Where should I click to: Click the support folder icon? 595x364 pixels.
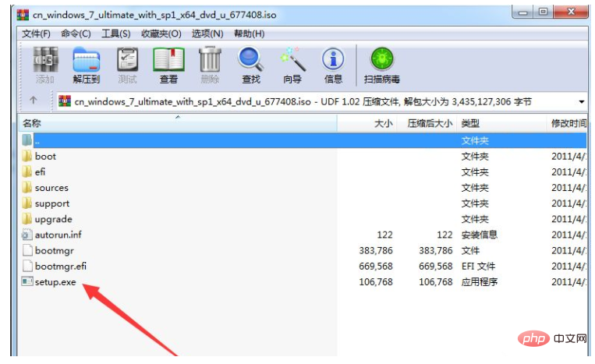(x=27, y=203)
